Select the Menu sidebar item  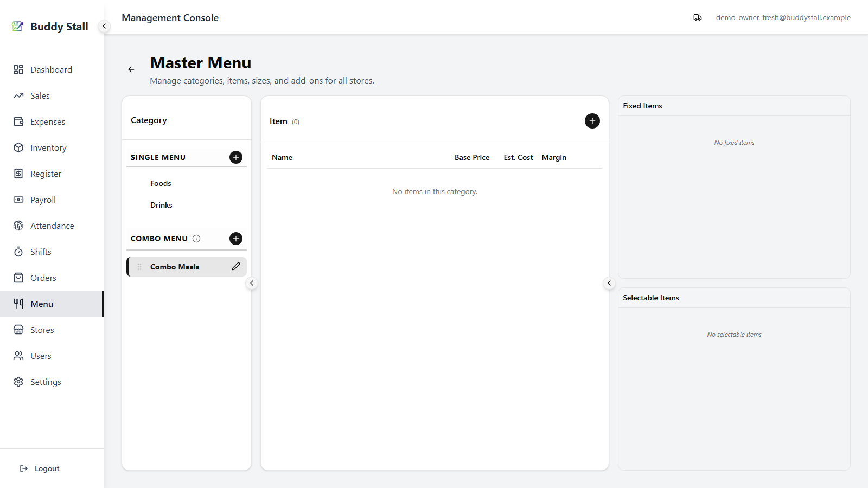pos(52,304)
